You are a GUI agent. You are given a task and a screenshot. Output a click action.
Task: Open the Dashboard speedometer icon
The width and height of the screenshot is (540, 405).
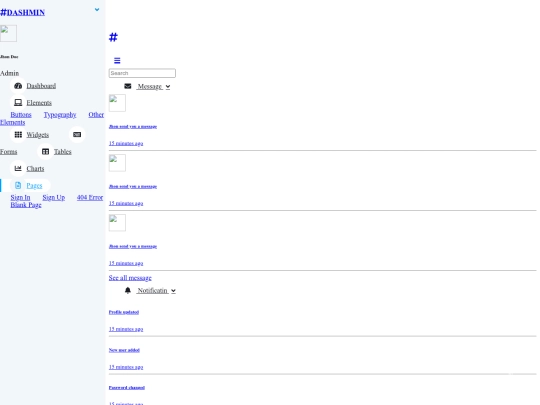(18, 86)
